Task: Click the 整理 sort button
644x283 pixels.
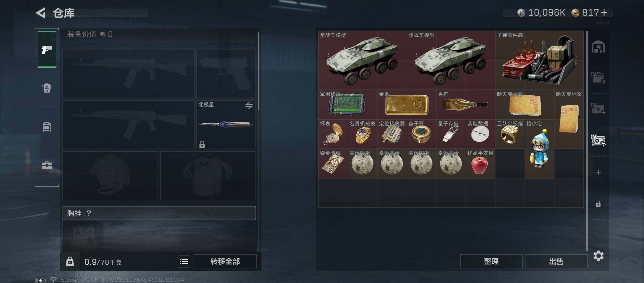Action: pos(491,261)
